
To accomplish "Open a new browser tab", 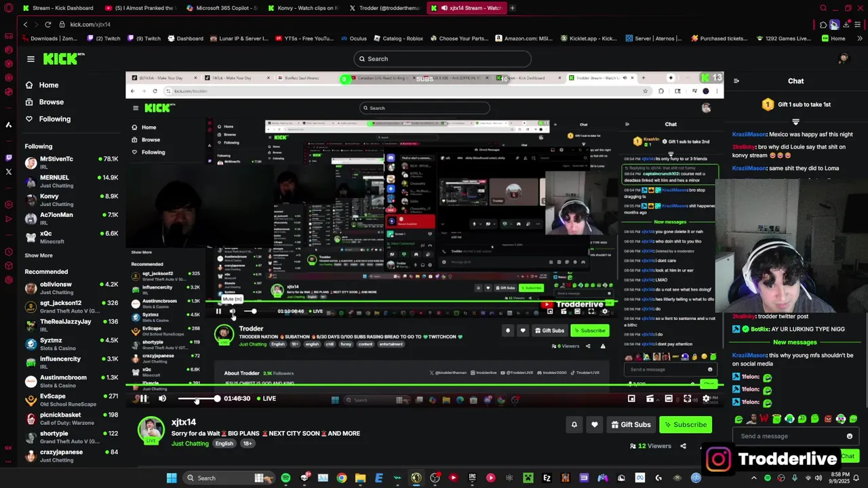I will (512, 8).
